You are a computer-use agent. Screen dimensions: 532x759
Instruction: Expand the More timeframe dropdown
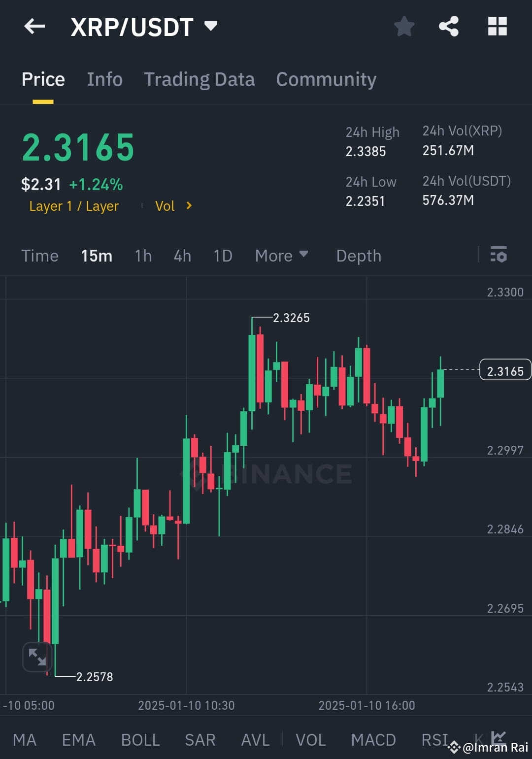282,256
